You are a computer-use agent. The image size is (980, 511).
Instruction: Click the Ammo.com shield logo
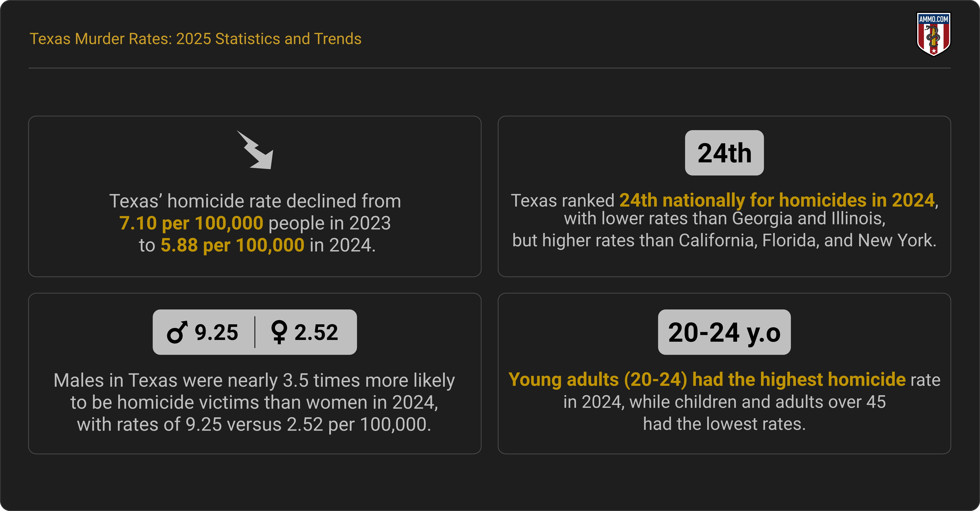(933, 34)
